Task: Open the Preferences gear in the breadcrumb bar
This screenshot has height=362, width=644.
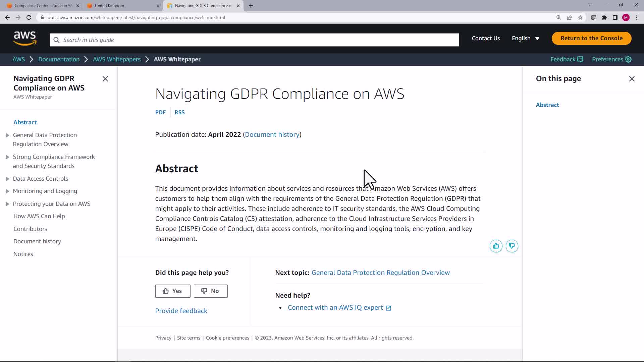Action: [x=628, y=59]
